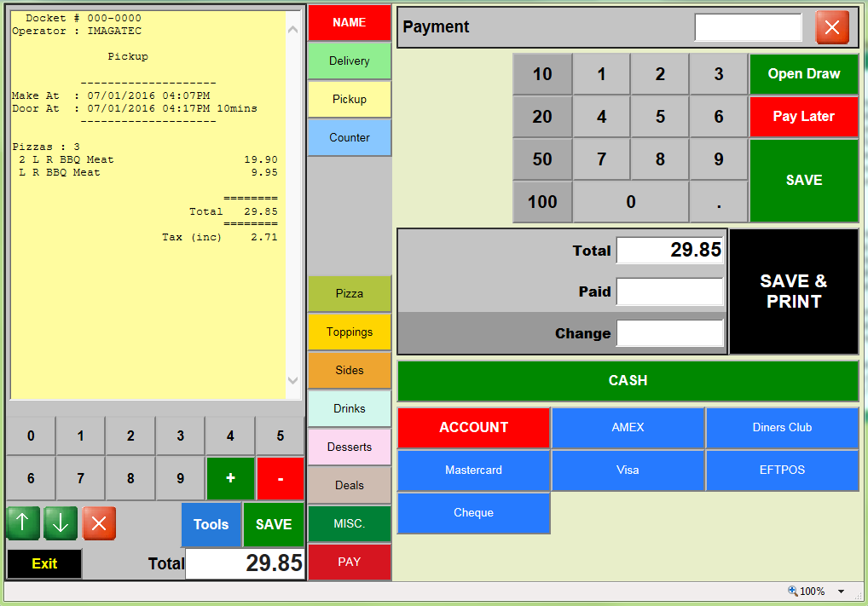
Task: Close the Payment panel with red X
Action: [x=832, y=27]
